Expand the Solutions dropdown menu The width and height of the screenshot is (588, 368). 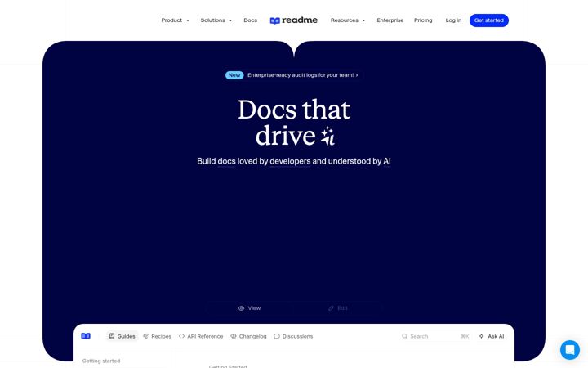tap(216, 20)
